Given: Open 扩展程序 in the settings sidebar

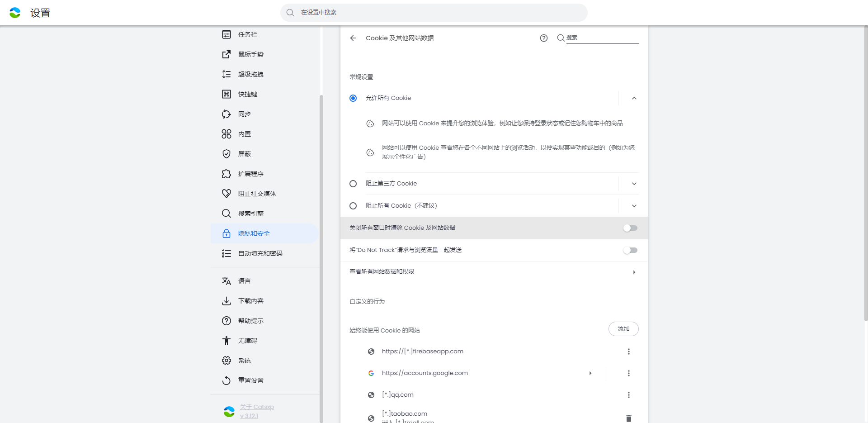Looking at the screenshot, I should click(x=251, y=174).
